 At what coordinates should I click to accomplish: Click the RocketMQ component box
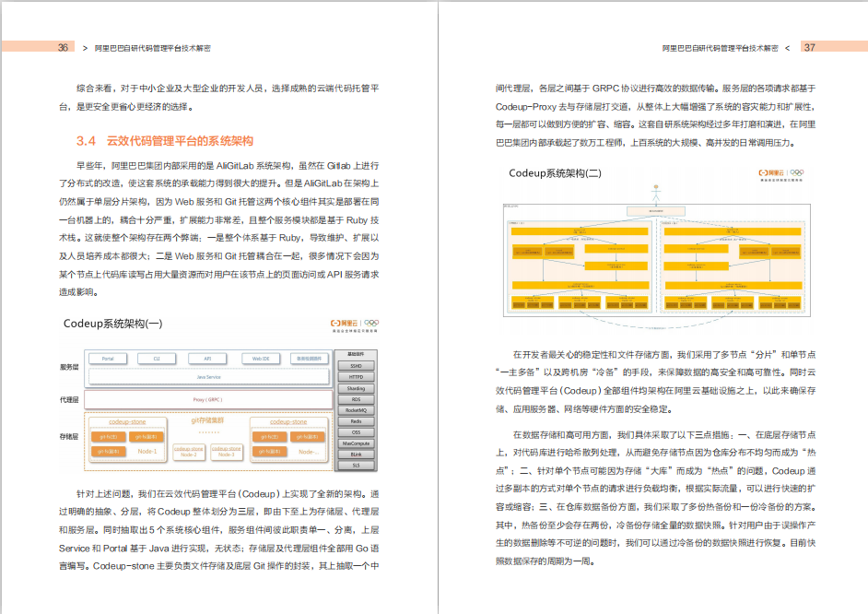(x=356, y=410)
